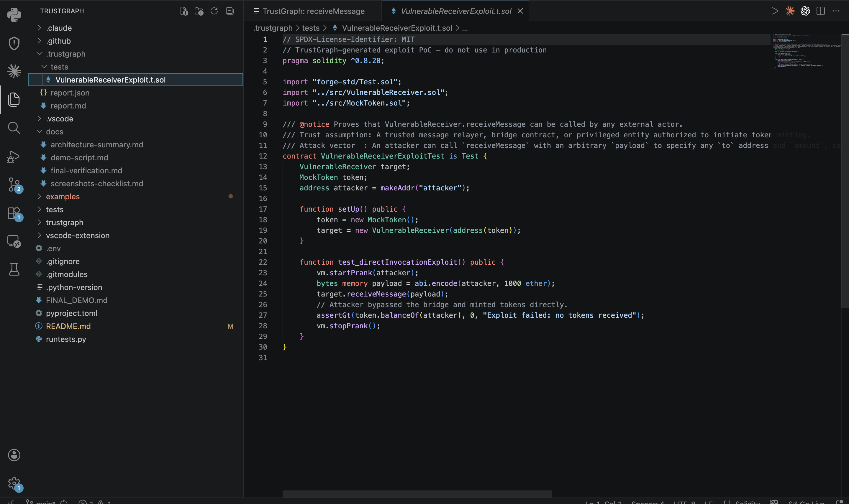Expand the top-level tests folder below examples
The image size is (849, 504).
coord(136,209)
